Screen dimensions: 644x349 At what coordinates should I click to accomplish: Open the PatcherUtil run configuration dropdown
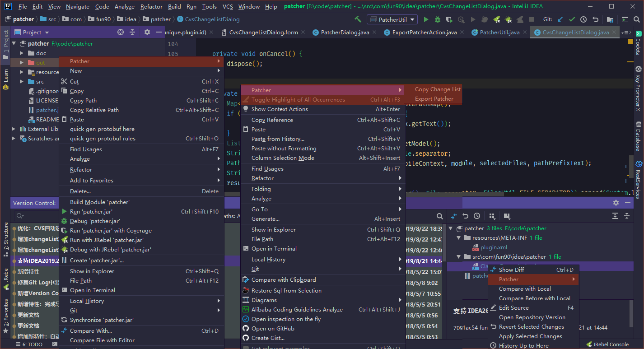tap(392, 19)
